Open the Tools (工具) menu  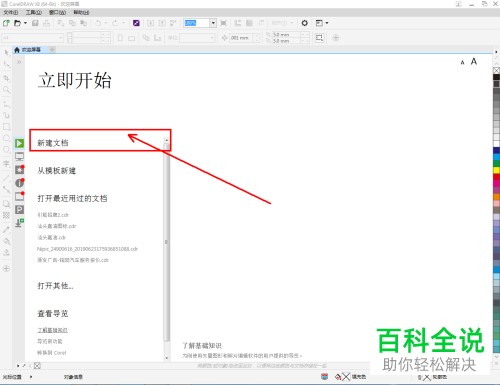click(34, 13)
